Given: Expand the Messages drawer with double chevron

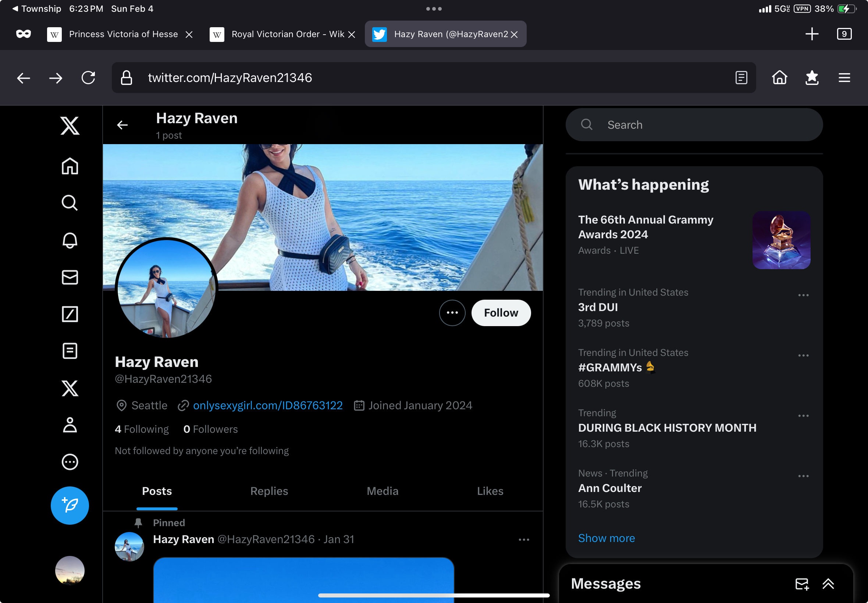Looking at the screenshot, I should [828, 584].
